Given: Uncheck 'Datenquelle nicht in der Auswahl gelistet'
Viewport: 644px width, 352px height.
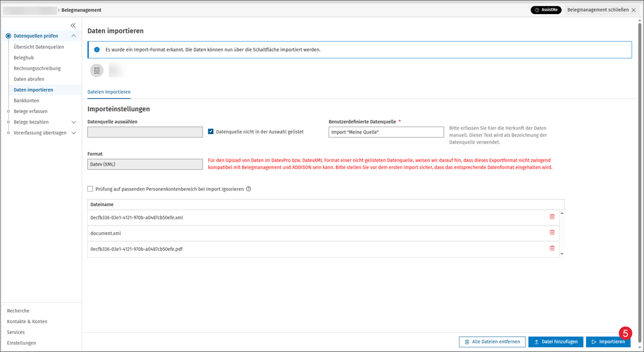Looking at the screenshot, I should pos(211,131).
